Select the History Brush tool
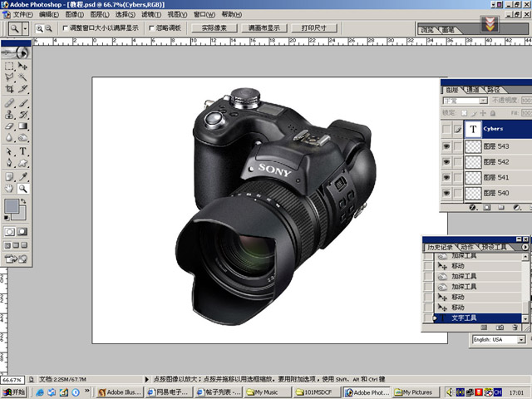The width and height of the screenshot is (532, 399). 22,115
